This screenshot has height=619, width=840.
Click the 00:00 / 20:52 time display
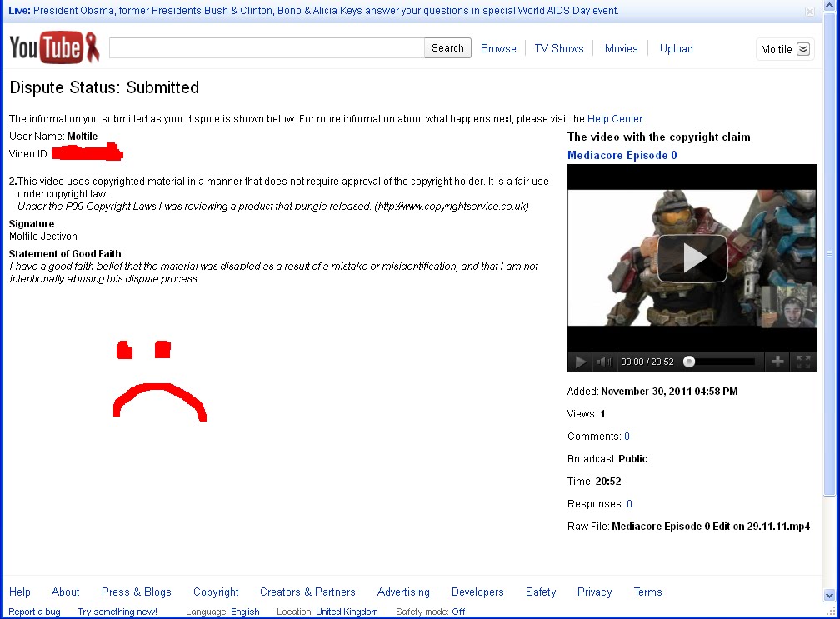tap(647, 362)
